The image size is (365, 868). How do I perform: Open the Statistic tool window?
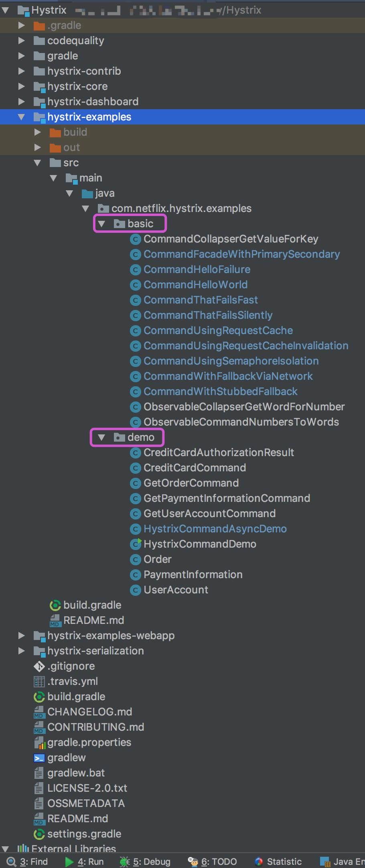pyautogui.click(x=278, y=862)
